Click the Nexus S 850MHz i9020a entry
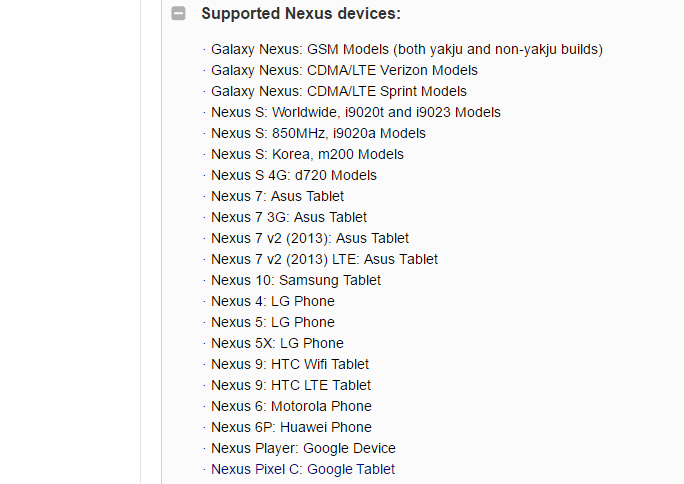684x484 pixels. pyautogui.click(x=318, y=133)
